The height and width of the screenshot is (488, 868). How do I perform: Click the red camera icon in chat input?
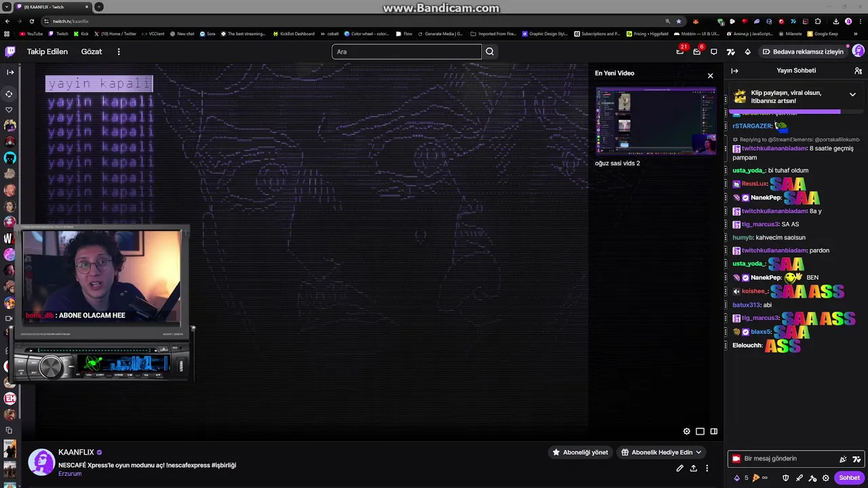pos(736,459)
